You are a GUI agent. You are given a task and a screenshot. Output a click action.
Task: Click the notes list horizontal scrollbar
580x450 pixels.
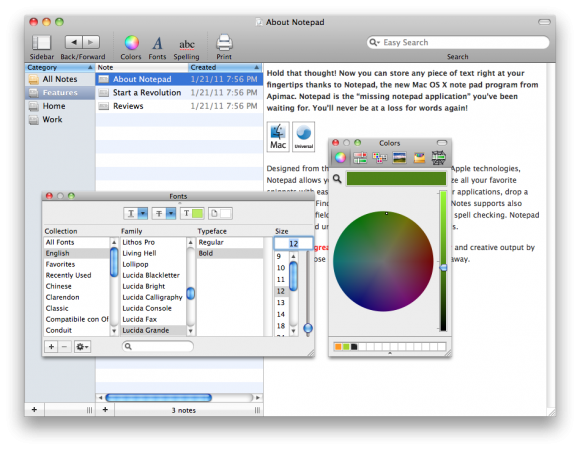click(x=159, y=398)
